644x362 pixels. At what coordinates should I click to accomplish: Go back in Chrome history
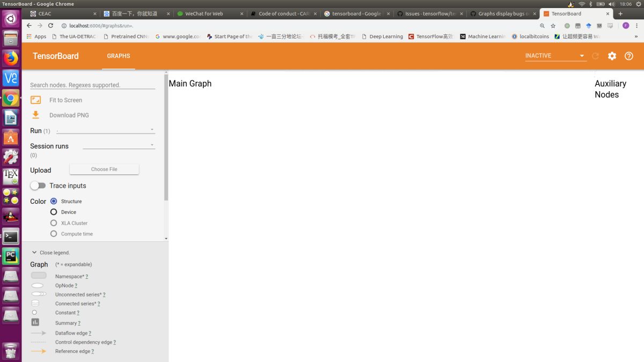(29, 25)
